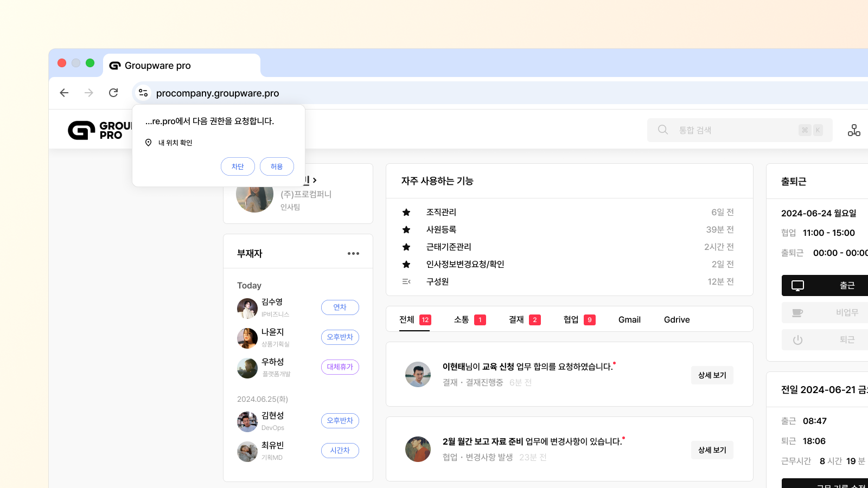This screenshot has height=488, width=868.
Task: Go back with the browser back arrow
Action: (x=64, y=93)
